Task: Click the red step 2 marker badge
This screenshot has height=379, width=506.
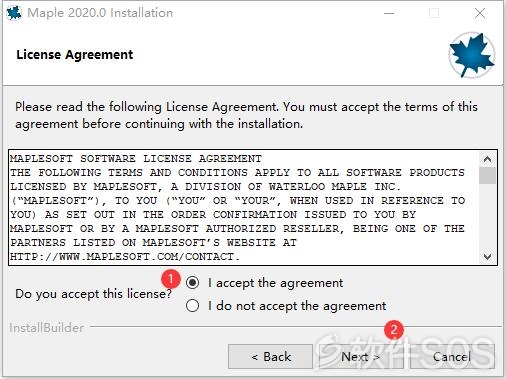Action: tap(394, 330)
